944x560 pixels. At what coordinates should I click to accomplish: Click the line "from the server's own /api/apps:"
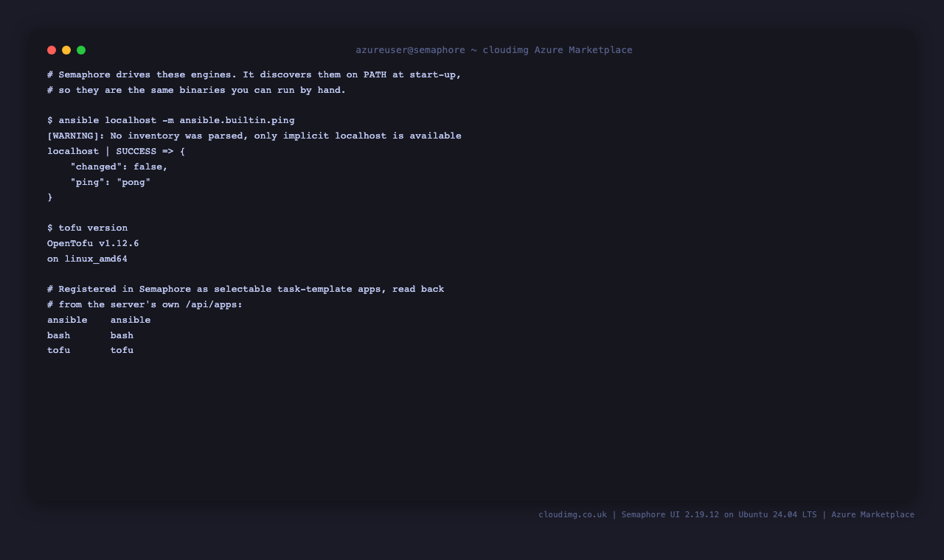145,304
